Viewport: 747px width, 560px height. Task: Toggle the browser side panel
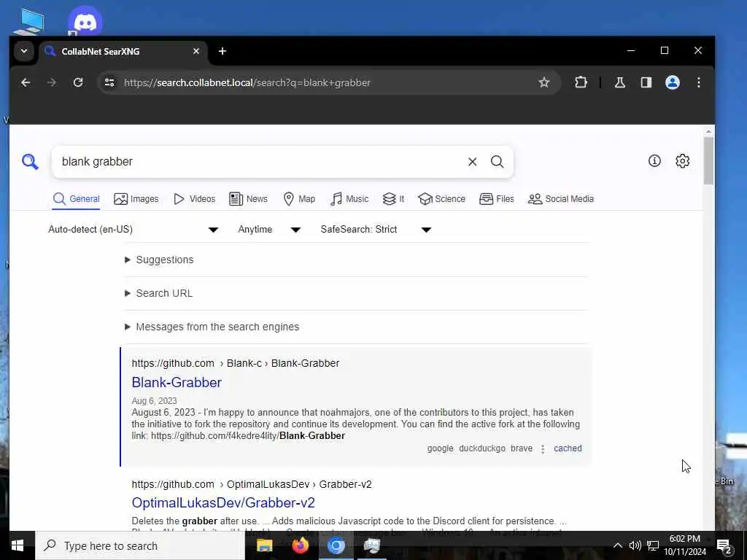646,82
